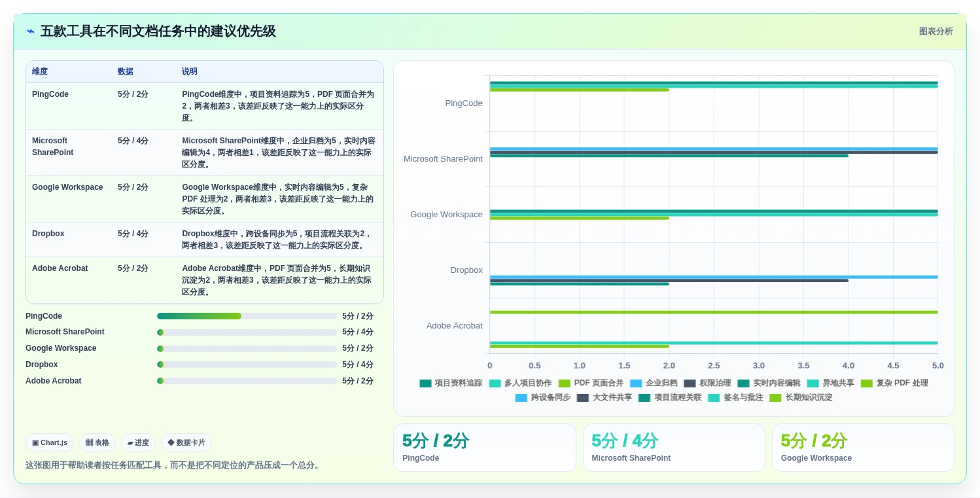The width and height of the screenshot is (980, 498).
Task: Select the 数据卡片 tag pill
Action: point(186,443)
